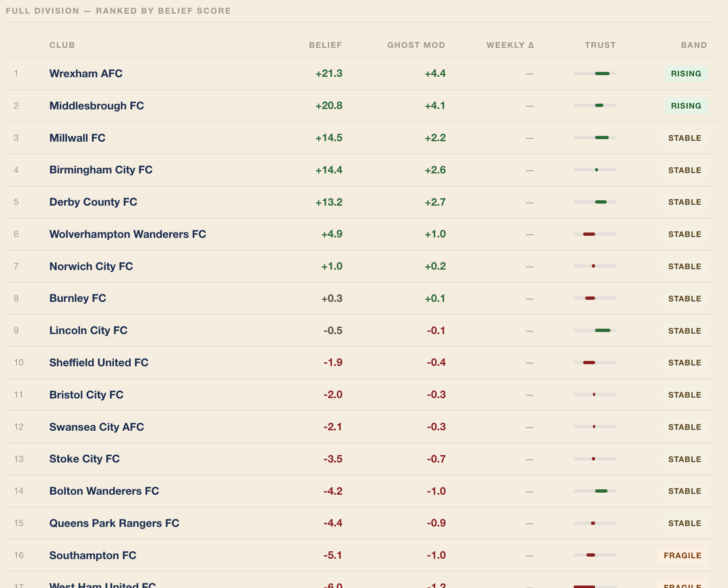
Task: Open Lincoln City FC club name
Action: click(x=88, y=330)
